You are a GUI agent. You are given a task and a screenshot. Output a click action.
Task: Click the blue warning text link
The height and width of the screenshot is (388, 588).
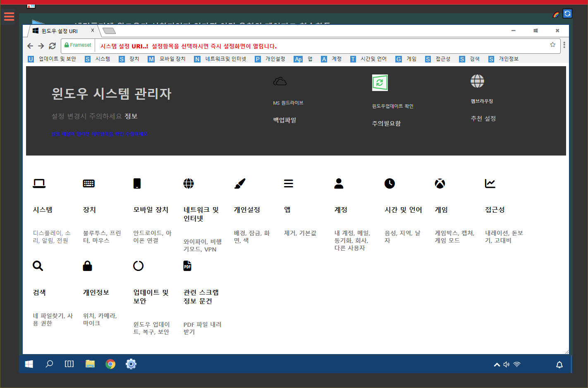tap(99, 134)
